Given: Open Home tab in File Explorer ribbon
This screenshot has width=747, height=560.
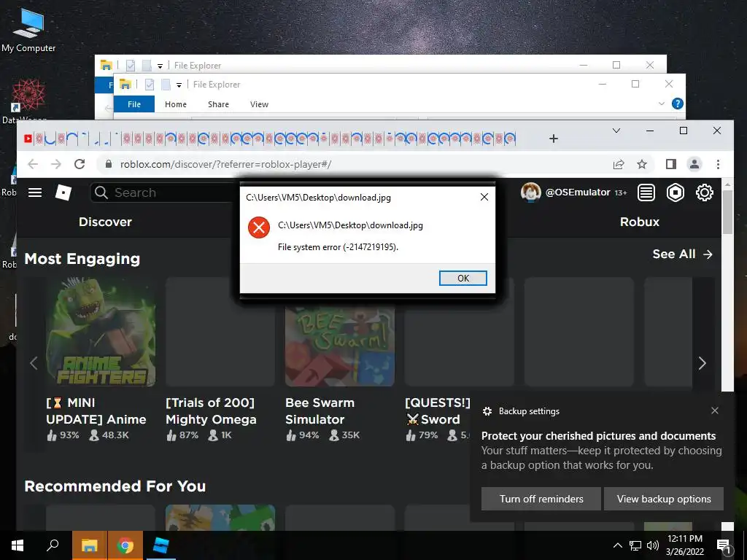Looking at the screenshot, I should click(x=176, y=104).
